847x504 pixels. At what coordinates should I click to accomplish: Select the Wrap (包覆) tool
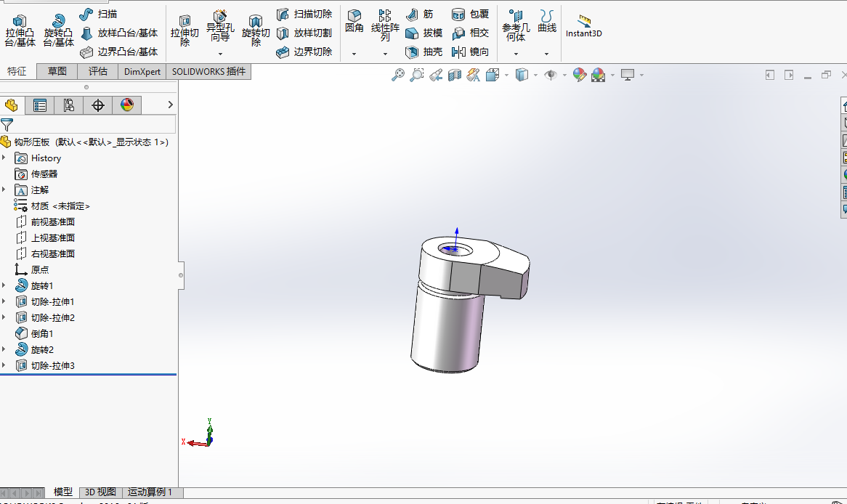[470, 14]
